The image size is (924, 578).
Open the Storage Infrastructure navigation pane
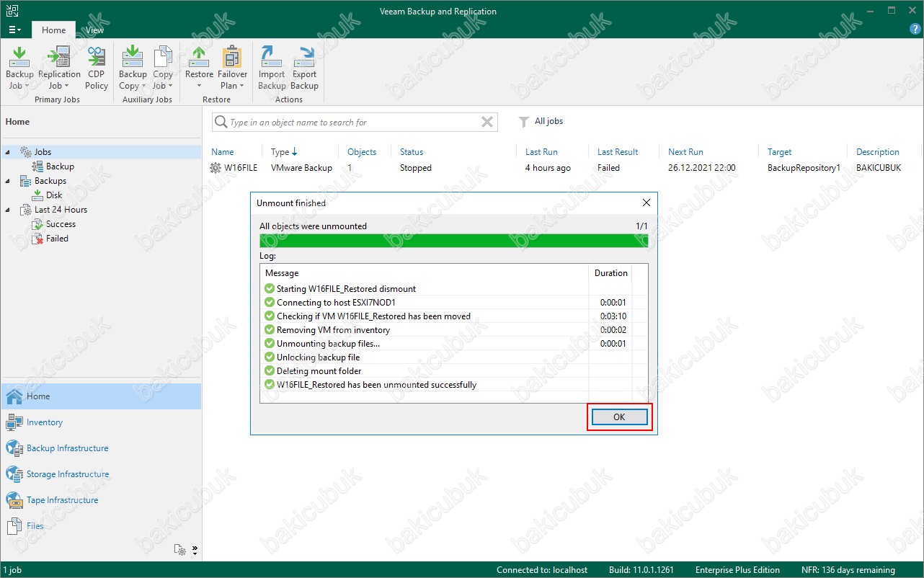[x=101, y=474]
